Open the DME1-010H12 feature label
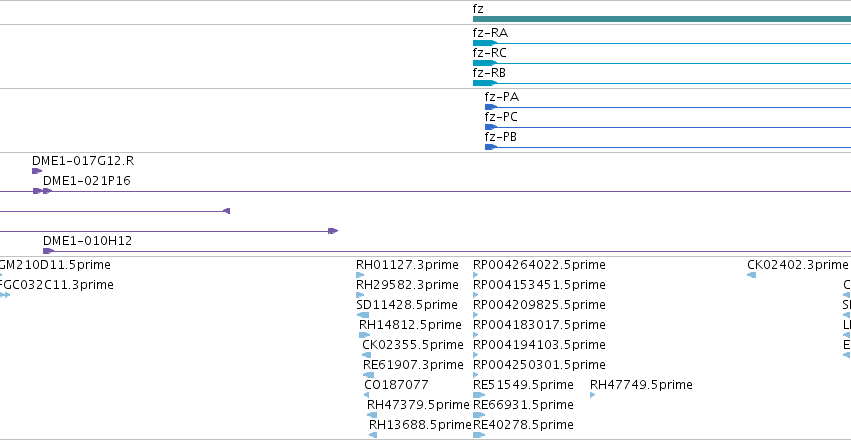 [87, 240]
